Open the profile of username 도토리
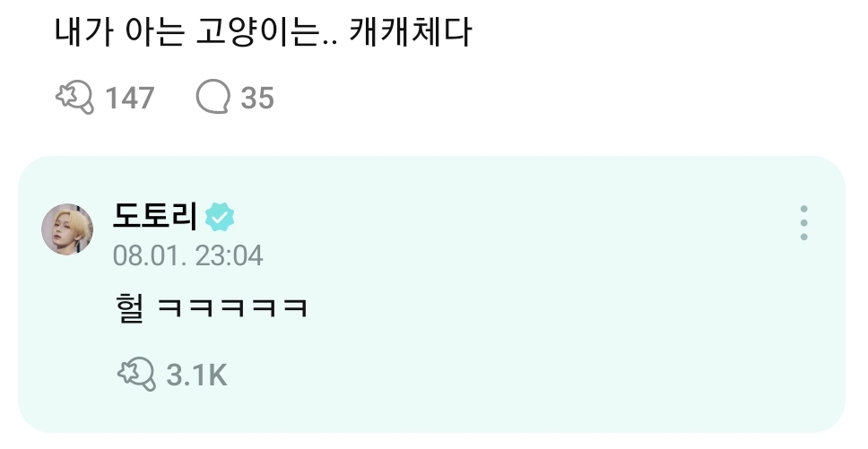868x449 pixels. pyautogui.click(x=155, y=216)
